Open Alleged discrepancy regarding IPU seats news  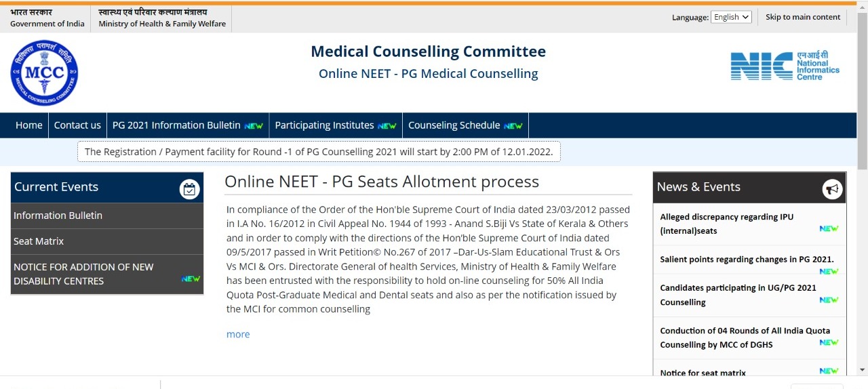click(726, 224)
